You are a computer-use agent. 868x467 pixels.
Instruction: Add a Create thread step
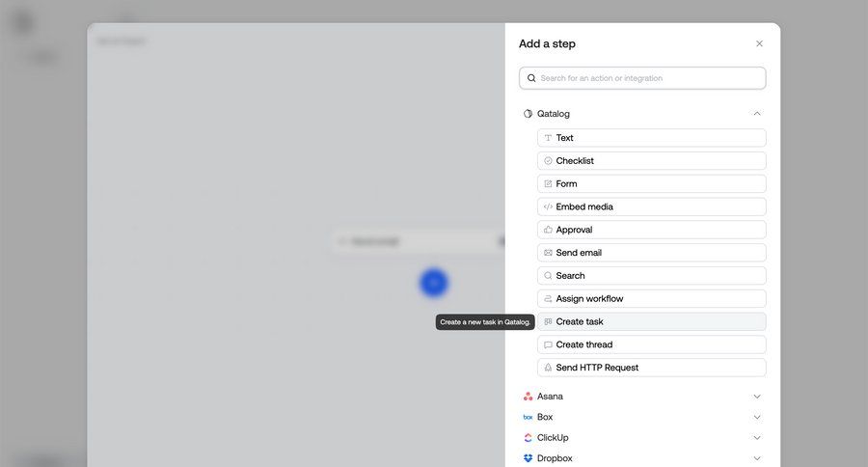(x=652, y=344)
